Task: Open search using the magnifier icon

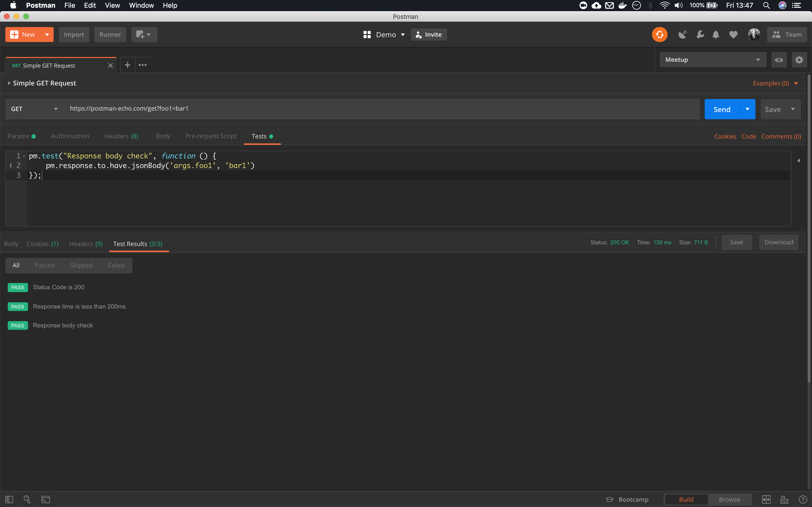Action: [27, 499]
